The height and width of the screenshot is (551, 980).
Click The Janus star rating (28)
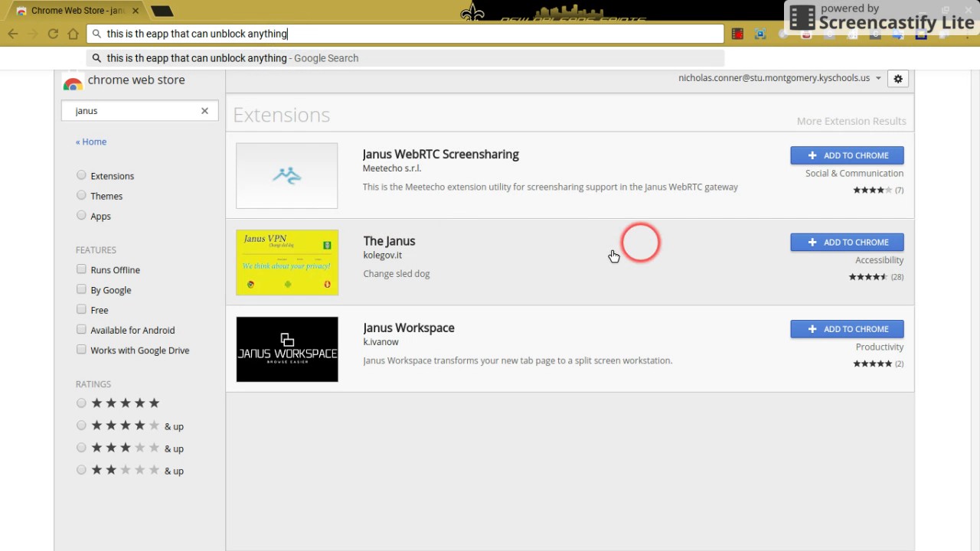pos(876,277)
